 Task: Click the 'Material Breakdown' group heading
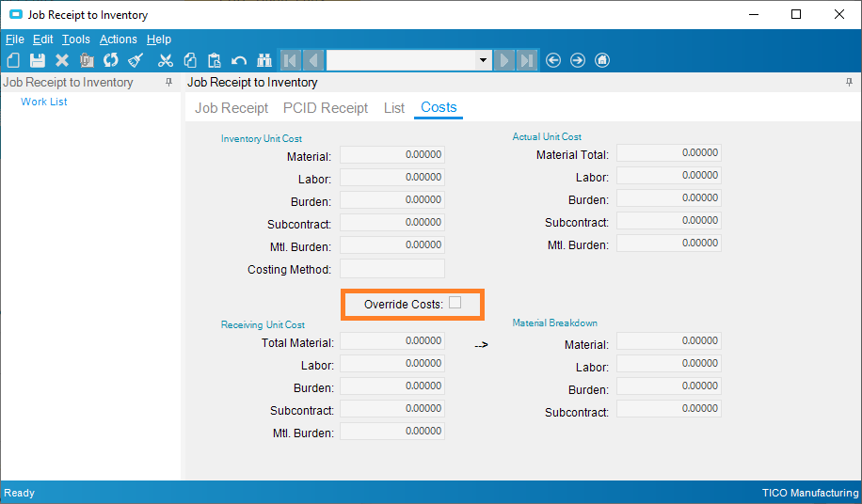click(x=554, y=323)
